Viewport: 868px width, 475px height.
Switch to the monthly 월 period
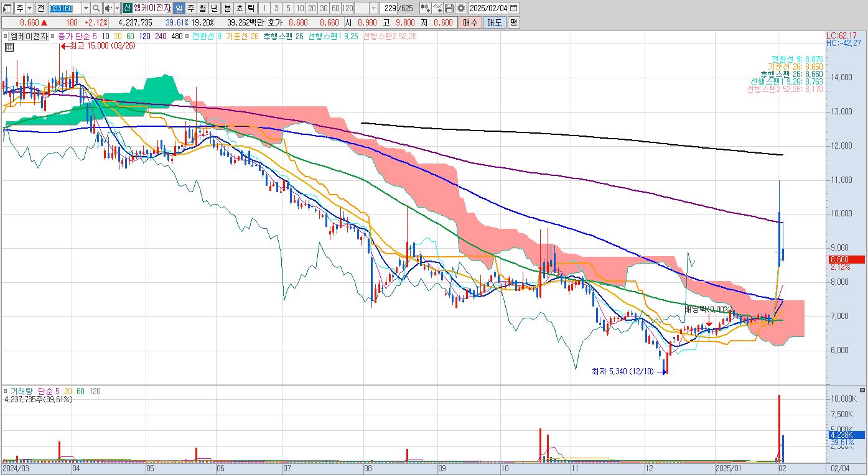(x=203, y=8)
